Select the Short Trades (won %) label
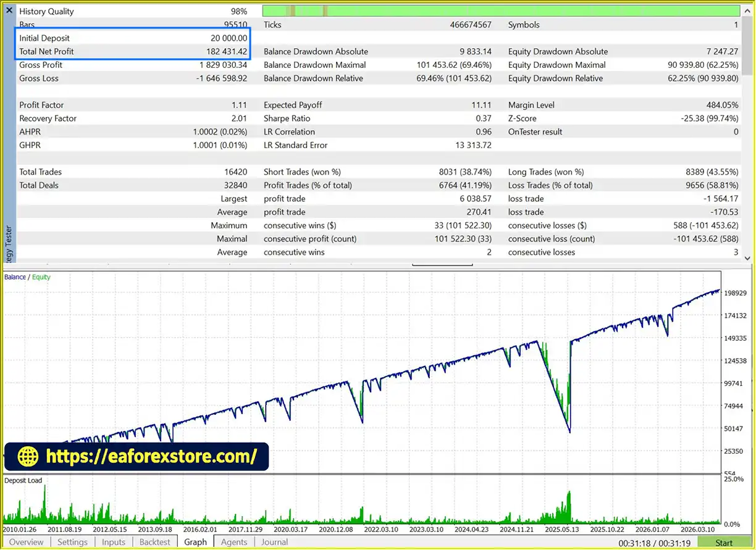 coord(302,172)
